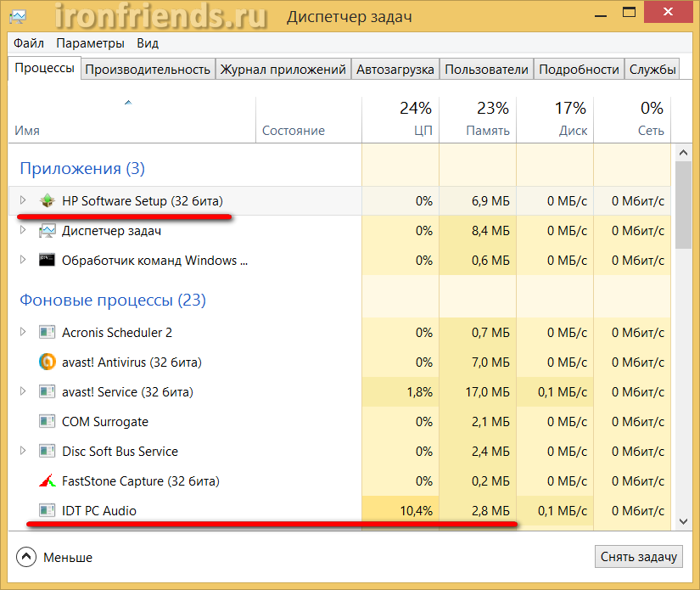Open the Файл menu
This screenshot has width=700, height=590.
29,43
